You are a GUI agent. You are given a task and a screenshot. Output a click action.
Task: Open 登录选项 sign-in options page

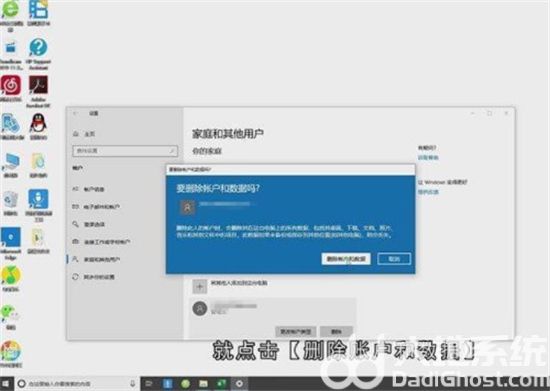[89, 224]
